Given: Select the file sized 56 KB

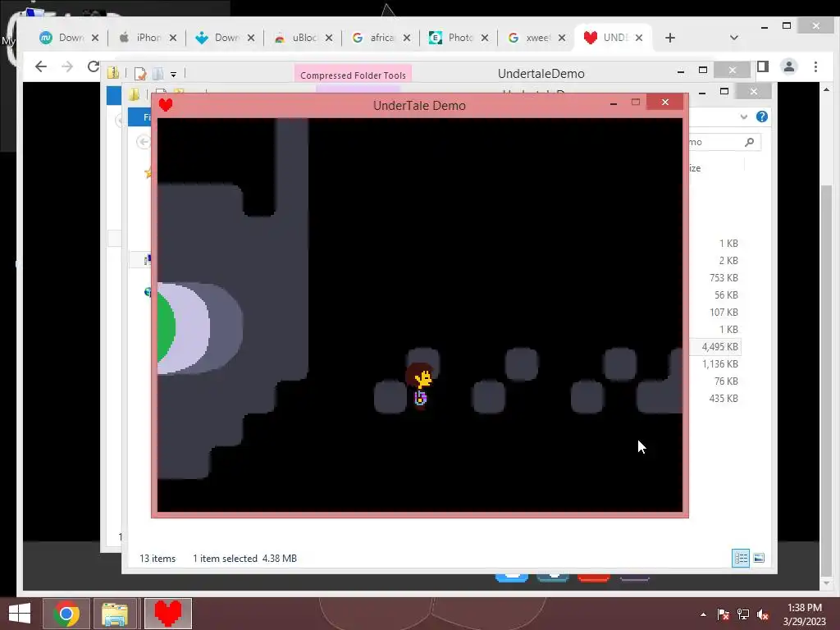Looking at the screenshot, I should tap(726, 294).
